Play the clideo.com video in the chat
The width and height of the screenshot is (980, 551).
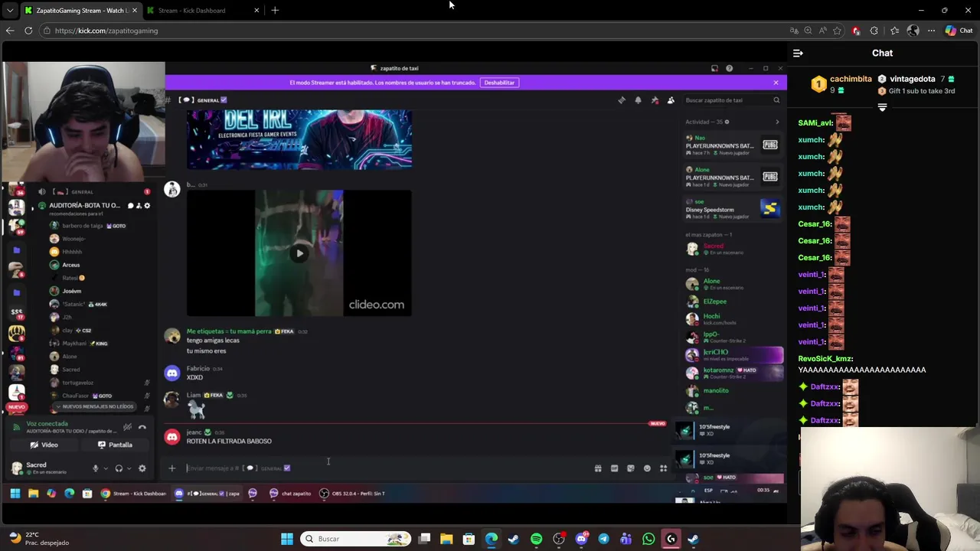pos(299,253)
